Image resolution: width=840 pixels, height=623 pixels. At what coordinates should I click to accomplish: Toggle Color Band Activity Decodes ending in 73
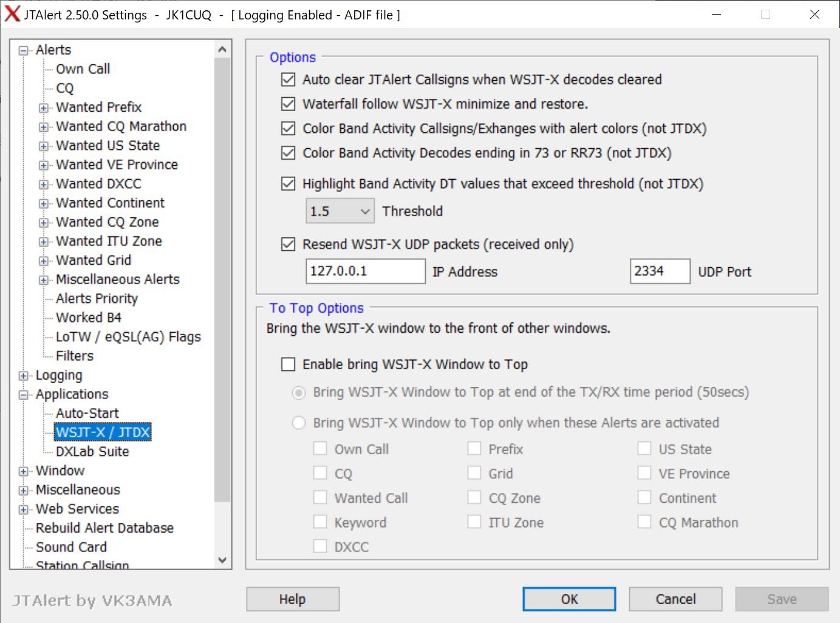(289, 152)
